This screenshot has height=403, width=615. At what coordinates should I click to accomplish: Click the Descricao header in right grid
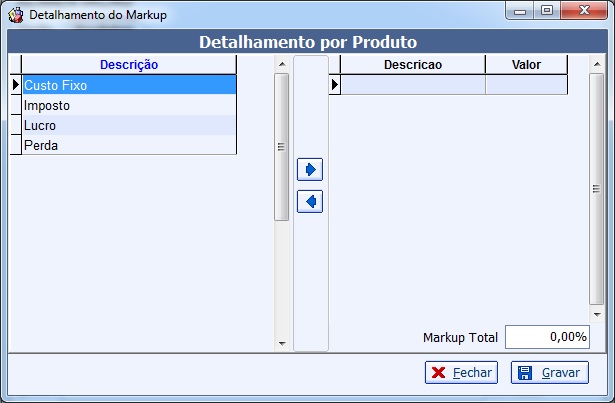pos(412,65)
